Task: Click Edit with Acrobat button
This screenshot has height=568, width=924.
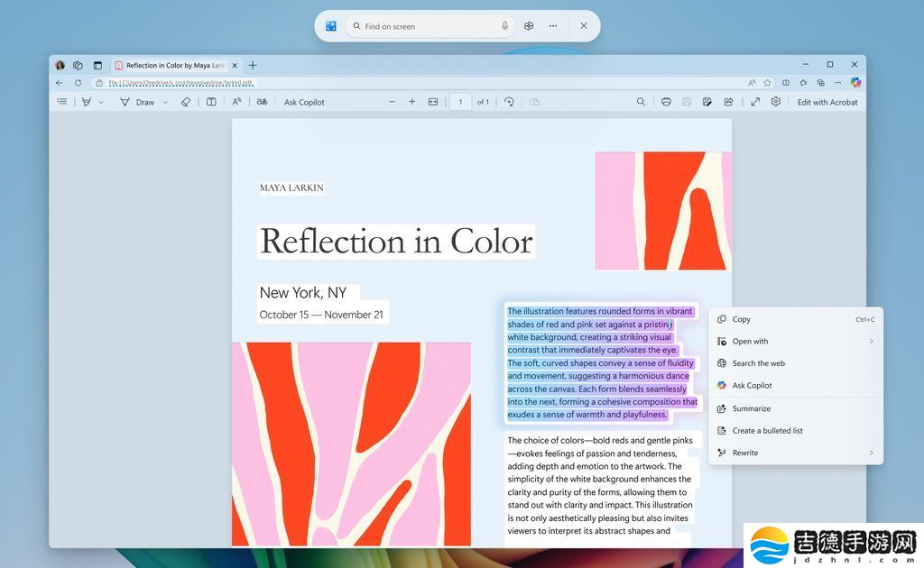Action: click(x=827, y=102)
